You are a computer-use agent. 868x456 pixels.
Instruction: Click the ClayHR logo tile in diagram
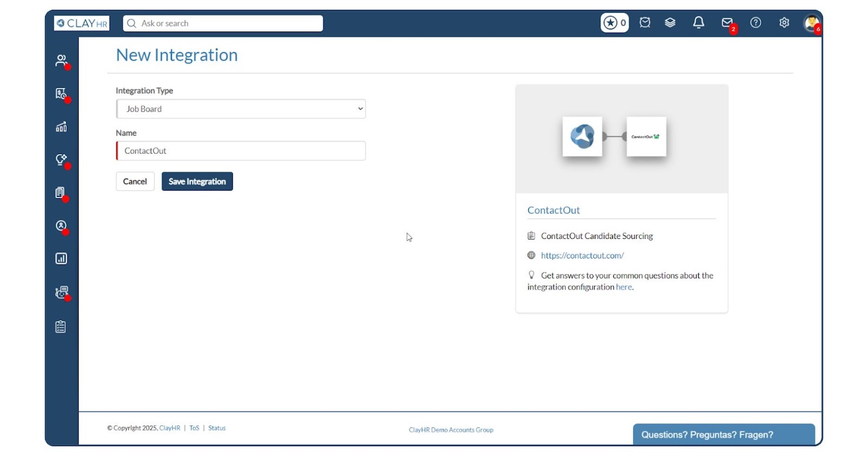click(582, 136)
